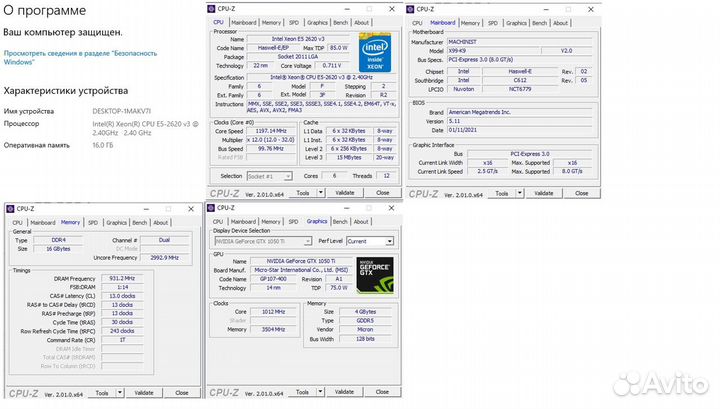The width and height of the screenshot is (720, 409).
Task: Open About tab in the Memory window
Action: (x=160, y=223)
